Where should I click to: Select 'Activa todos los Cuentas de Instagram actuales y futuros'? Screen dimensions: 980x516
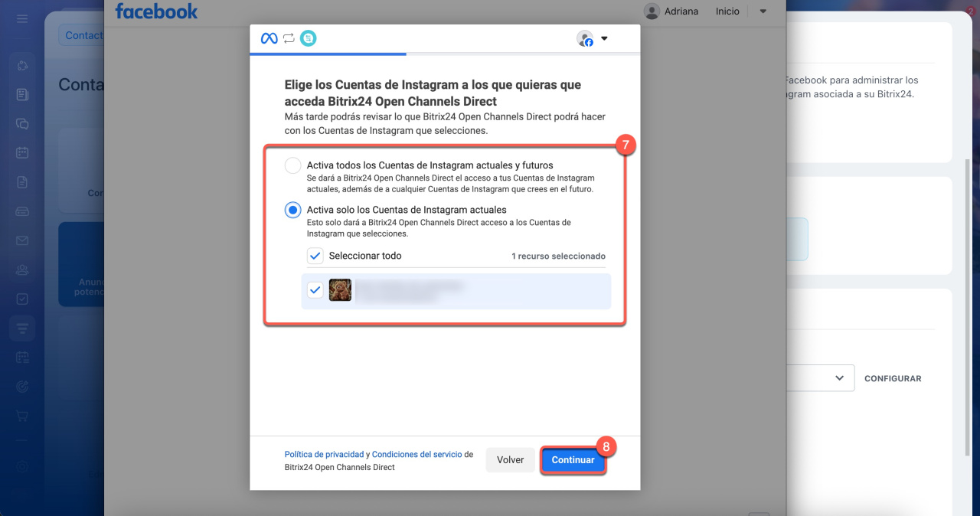pyautogui.click(x=292, y=165)
